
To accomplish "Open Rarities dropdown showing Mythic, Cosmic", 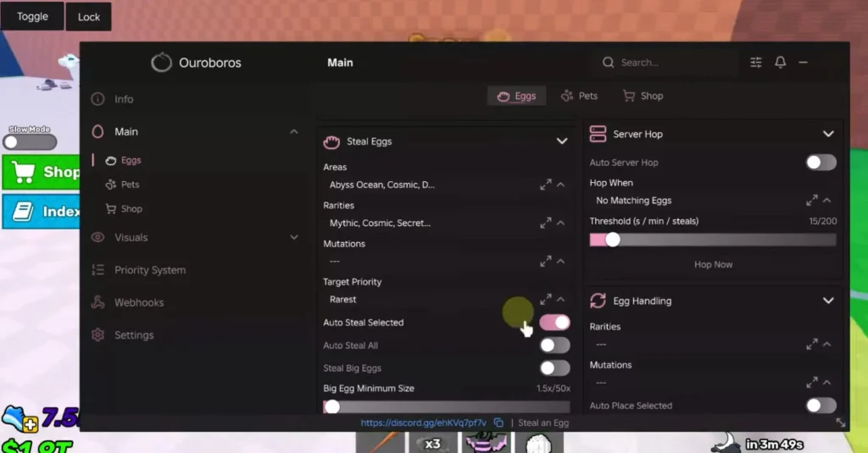I will [446, 223].
